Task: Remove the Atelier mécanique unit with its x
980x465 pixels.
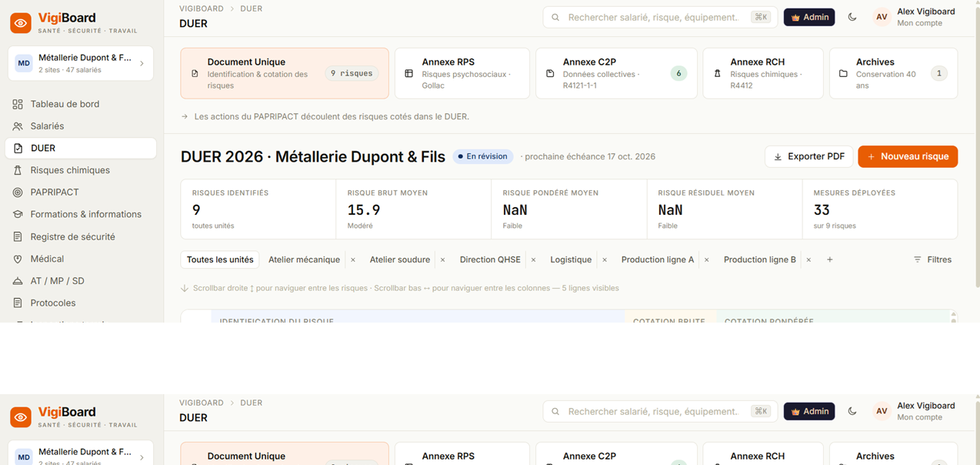Action: (x=353, y=260)
